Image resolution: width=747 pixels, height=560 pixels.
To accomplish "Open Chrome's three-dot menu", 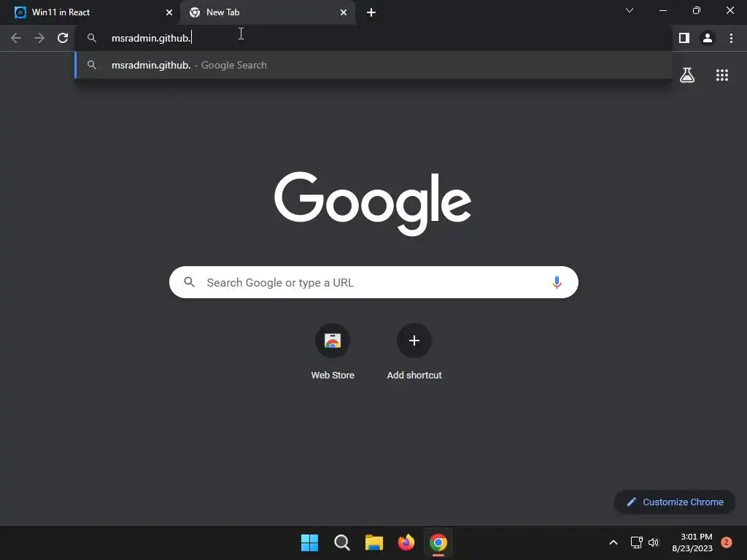I will [x=731, y=38].
